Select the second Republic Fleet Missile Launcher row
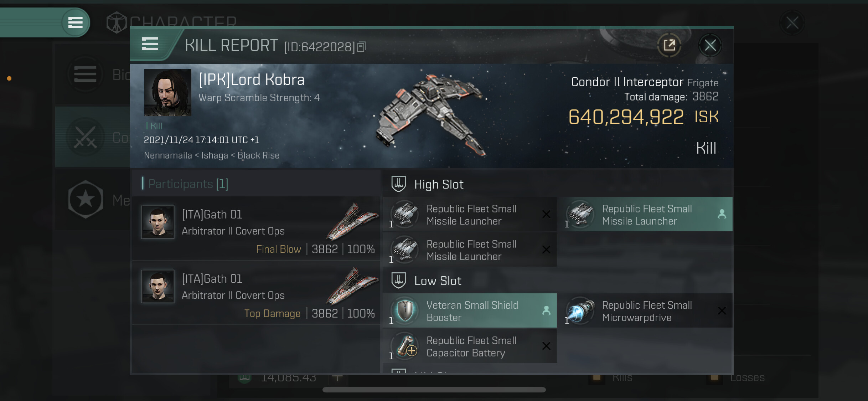This screenshot has height=401, width=868. 470,250
